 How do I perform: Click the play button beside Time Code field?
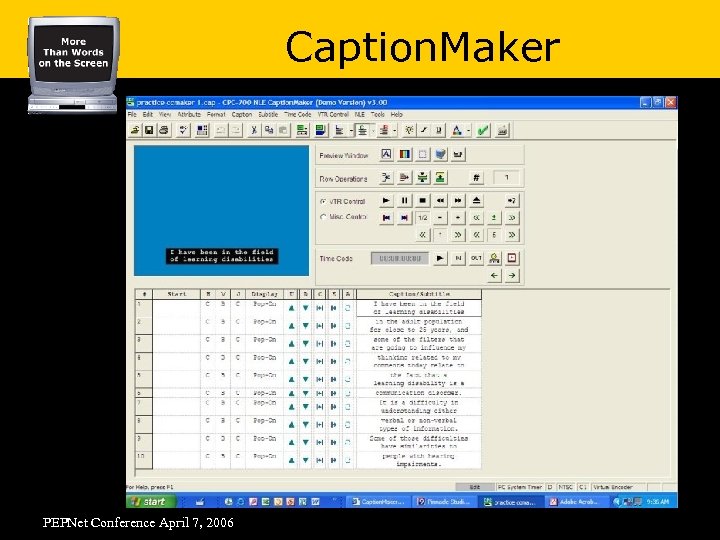pos(440,259)
